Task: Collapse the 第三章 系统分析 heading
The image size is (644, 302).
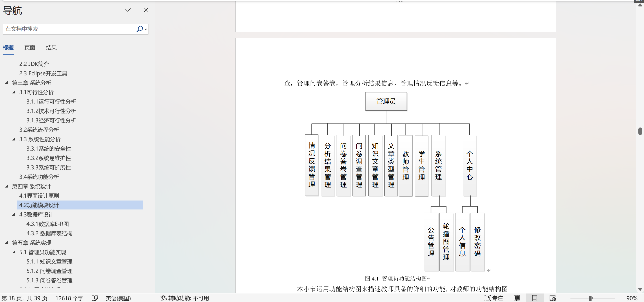Action: coord(7,83)
